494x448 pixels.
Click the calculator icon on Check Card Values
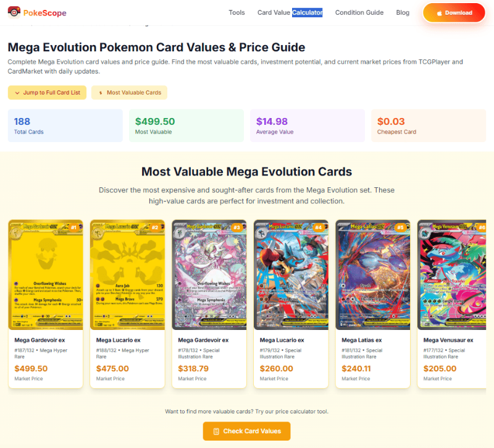(x=216, y=431)
